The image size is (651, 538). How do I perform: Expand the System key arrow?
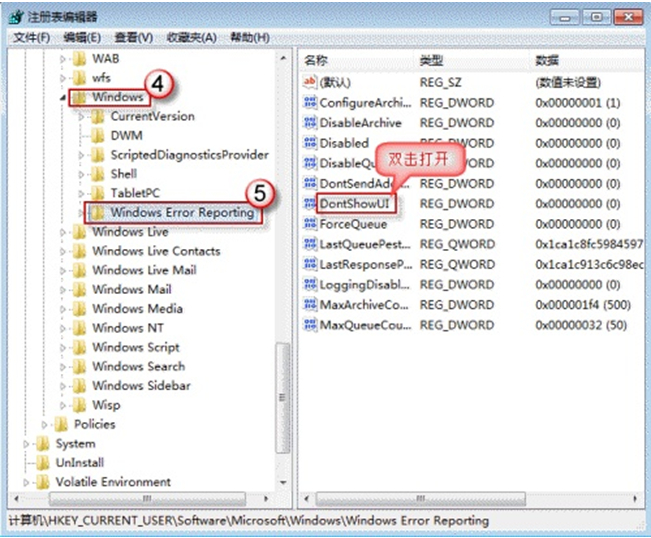click(x=27, y=444)
